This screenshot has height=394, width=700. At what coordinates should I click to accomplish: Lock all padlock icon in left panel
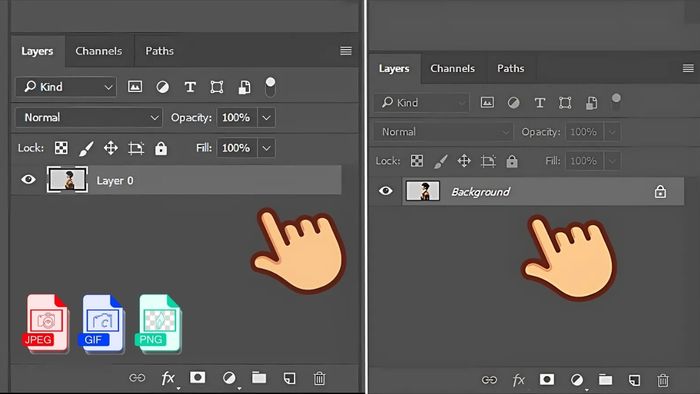161,148
